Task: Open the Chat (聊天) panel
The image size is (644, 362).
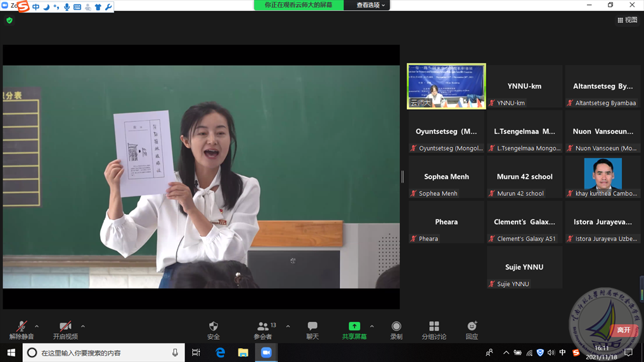Action: click(312, 330)
